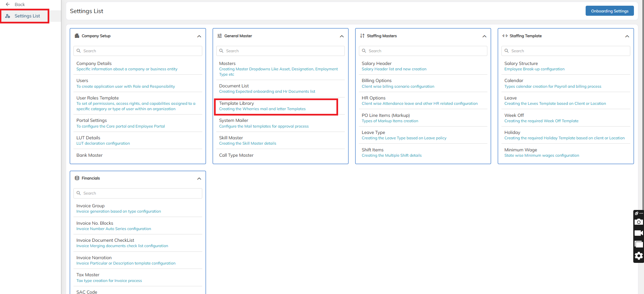Click the Company Setup building icon

tap(77, 36)
